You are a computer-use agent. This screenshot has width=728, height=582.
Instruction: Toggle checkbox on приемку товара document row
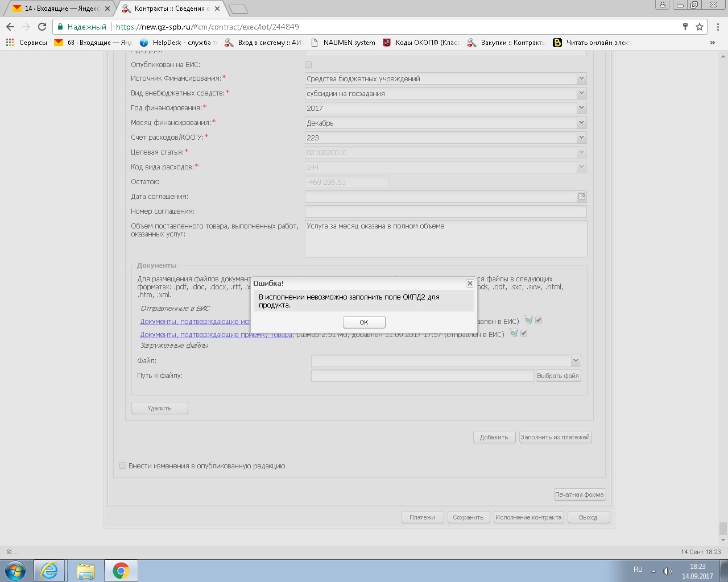tap(524, 333)
